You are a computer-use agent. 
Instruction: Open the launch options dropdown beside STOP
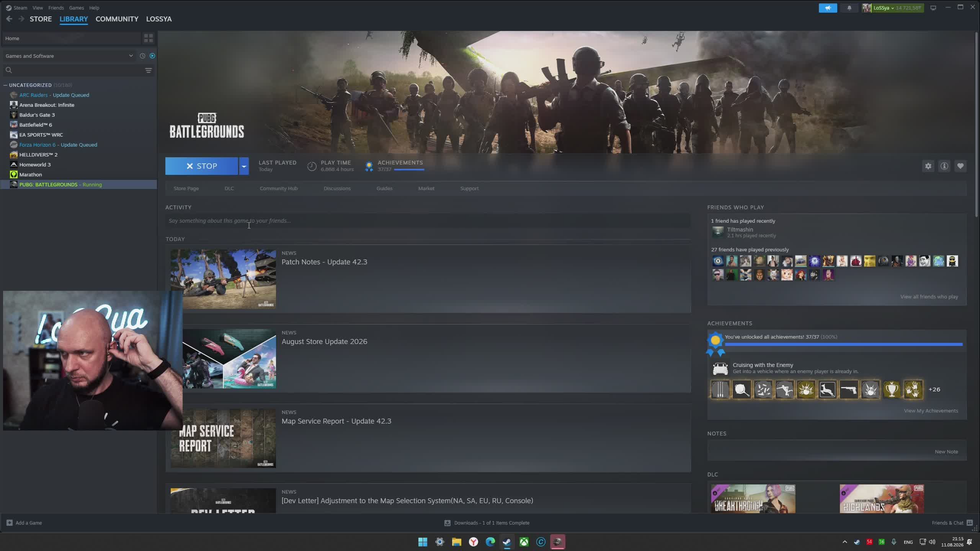click(244, 166)
